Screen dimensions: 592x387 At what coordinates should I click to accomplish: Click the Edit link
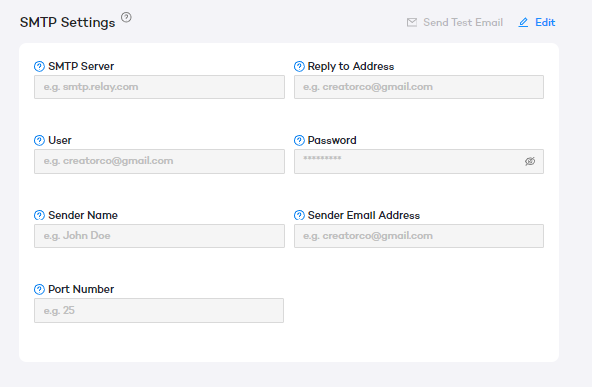click(545, 23)
